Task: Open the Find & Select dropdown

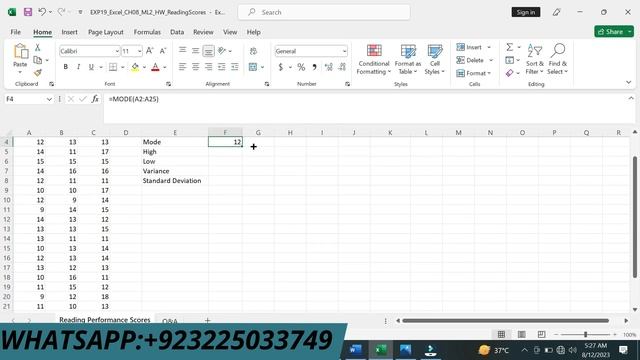Action: click(x=558, y=60)
